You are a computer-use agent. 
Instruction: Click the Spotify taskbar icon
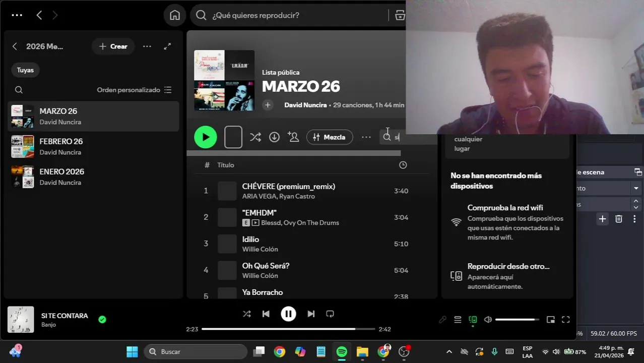(x=342, y=351)
